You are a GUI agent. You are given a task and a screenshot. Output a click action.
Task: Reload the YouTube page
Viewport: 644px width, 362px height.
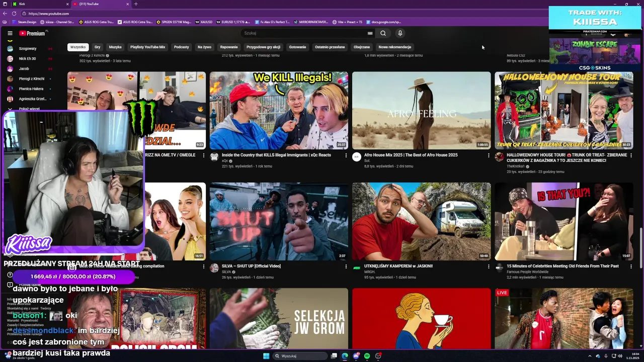(x=14, y=14)
